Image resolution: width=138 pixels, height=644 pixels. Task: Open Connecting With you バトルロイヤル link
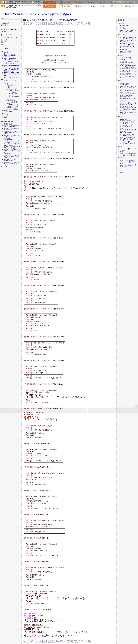point(12,74)
